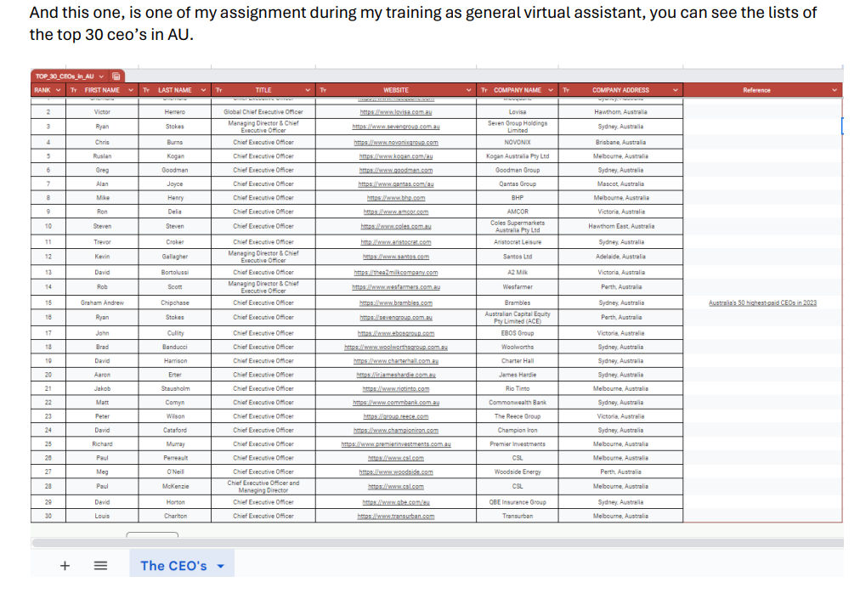
Task: Select the Global Chief Executive Officer cell
Action: (263, 112)
